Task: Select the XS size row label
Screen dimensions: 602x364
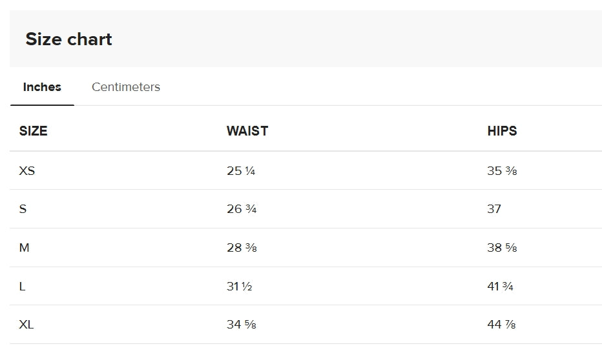Action: [27, 170]
